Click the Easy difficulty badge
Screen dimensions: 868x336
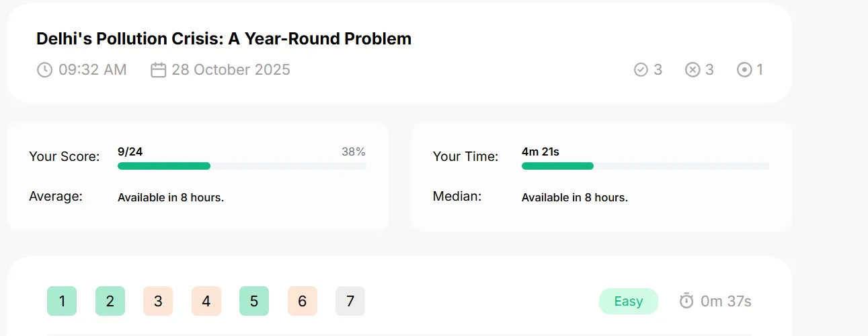[x=629, y=301]
